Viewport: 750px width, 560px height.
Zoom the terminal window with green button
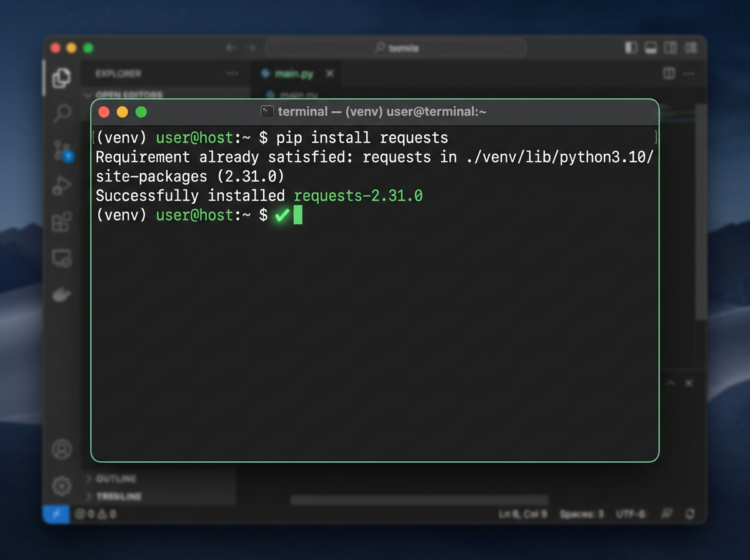click(x=141, y=112)
